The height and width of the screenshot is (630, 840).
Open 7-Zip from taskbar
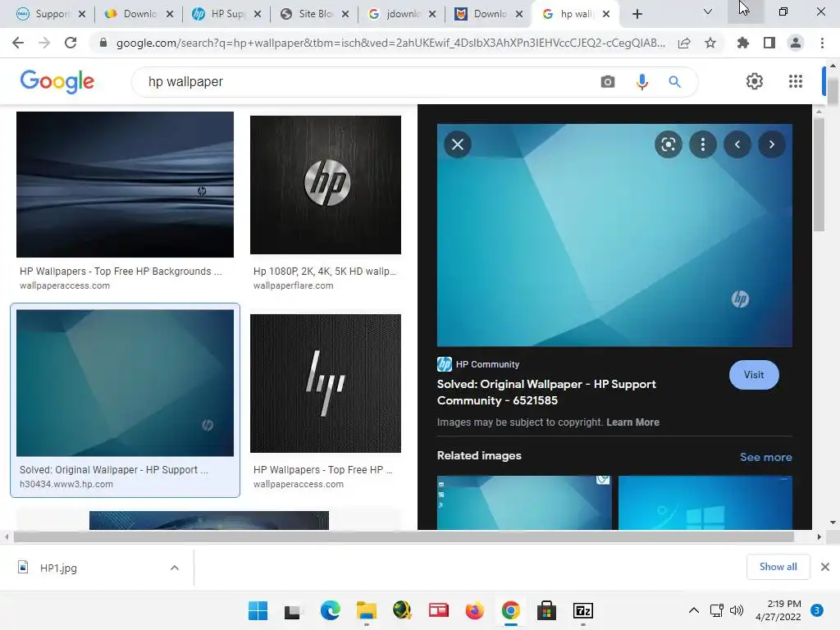583,610
